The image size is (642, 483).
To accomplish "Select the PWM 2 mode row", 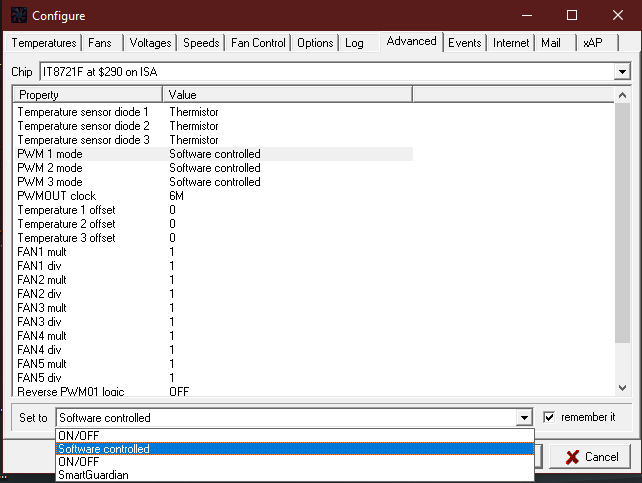I will [214, 168].
